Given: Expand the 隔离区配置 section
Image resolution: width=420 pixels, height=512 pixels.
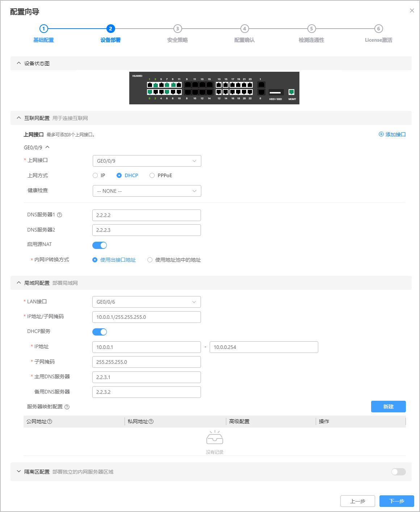Looking at the screenshot, I should [19, 471].
